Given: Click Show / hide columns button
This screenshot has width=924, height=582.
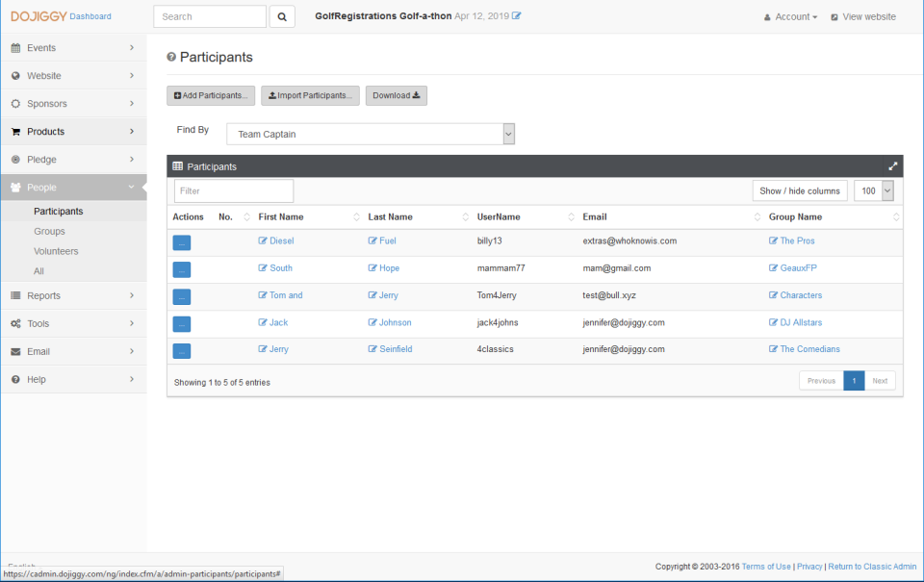Looking at the screenshot, I should click(800, 190).
